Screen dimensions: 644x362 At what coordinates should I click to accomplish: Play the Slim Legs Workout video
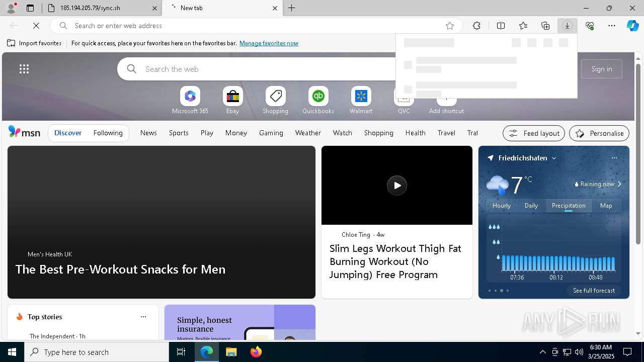click(397, 186)
